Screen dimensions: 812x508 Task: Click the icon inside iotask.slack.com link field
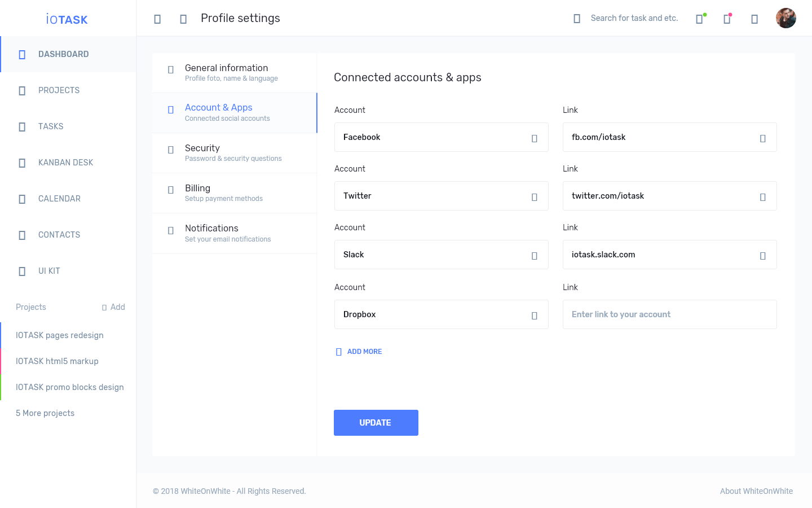coord(762,256)
